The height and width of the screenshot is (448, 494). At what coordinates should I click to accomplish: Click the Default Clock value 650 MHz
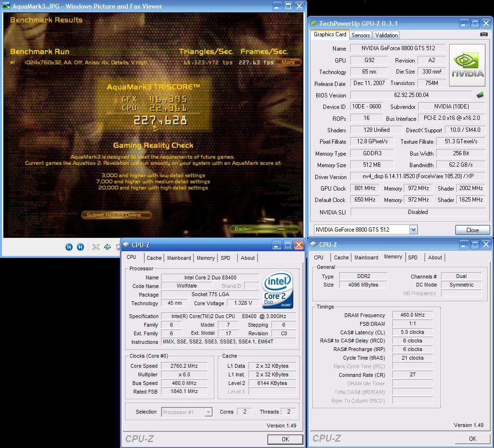[365, 200]
